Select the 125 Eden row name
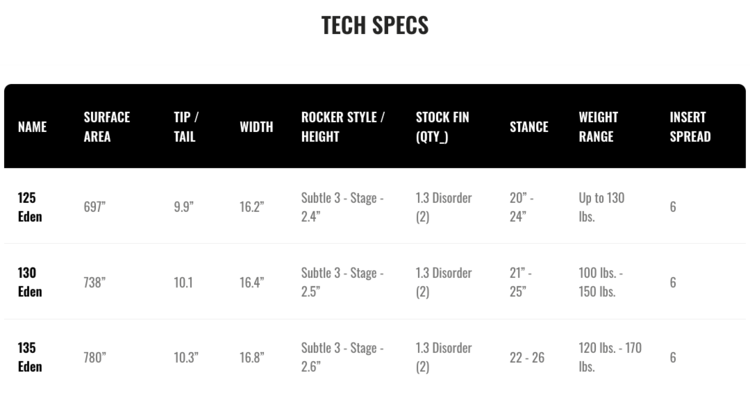The height and width of the screenshot is (407, 750). pos(30,207)
